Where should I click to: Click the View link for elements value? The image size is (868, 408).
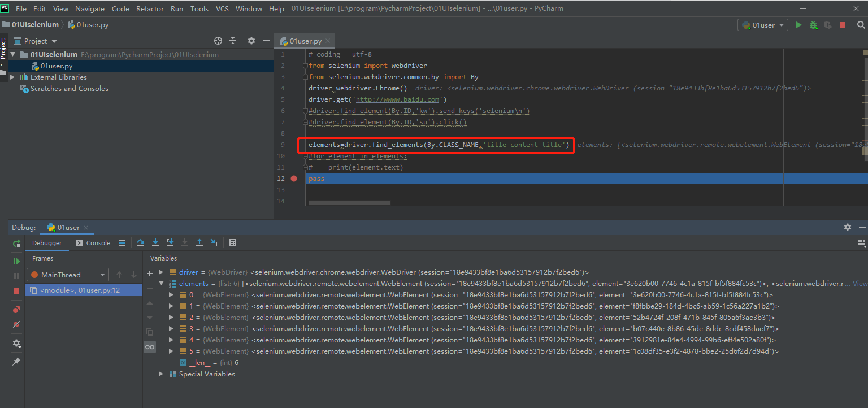[860, 284]
